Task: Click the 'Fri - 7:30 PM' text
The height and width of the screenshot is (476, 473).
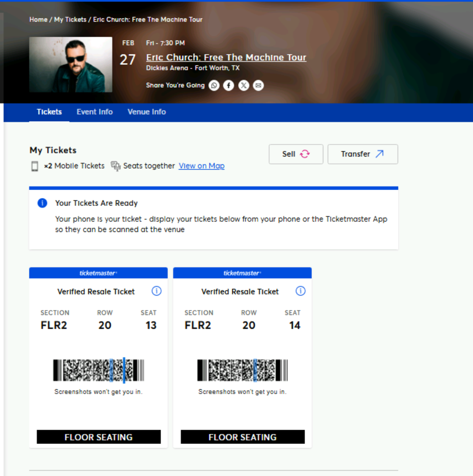Action: [165, 43]
